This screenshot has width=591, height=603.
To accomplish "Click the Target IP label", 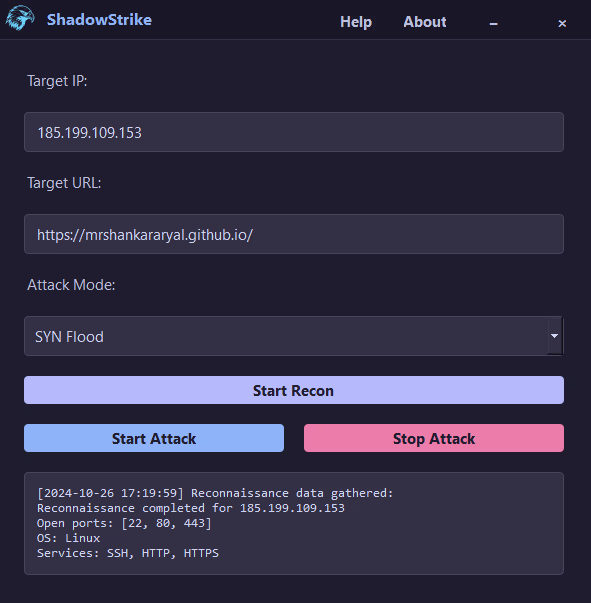I will [x=57, y=81].
